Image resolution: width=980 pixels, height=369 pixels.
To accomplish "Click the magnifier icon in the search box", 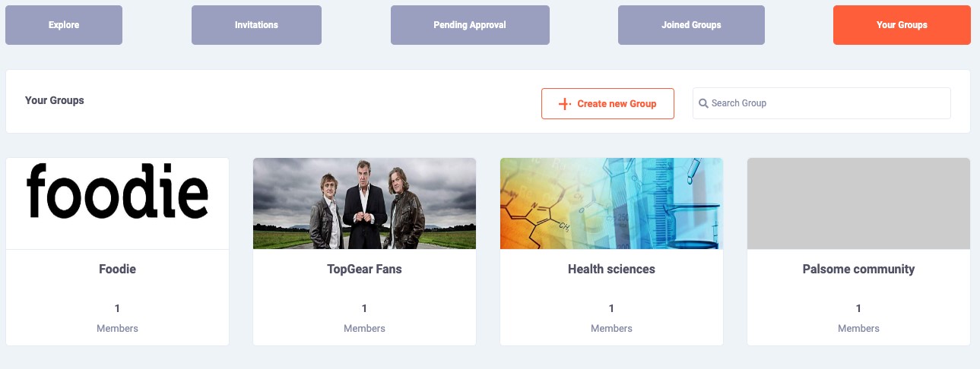I will 703,103.
